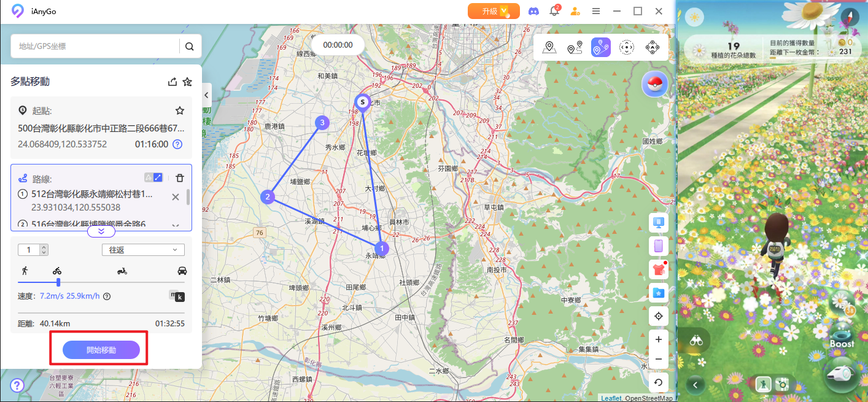Click waypoint marker 3 on map
Screen dimensions: 868x402
322,123
